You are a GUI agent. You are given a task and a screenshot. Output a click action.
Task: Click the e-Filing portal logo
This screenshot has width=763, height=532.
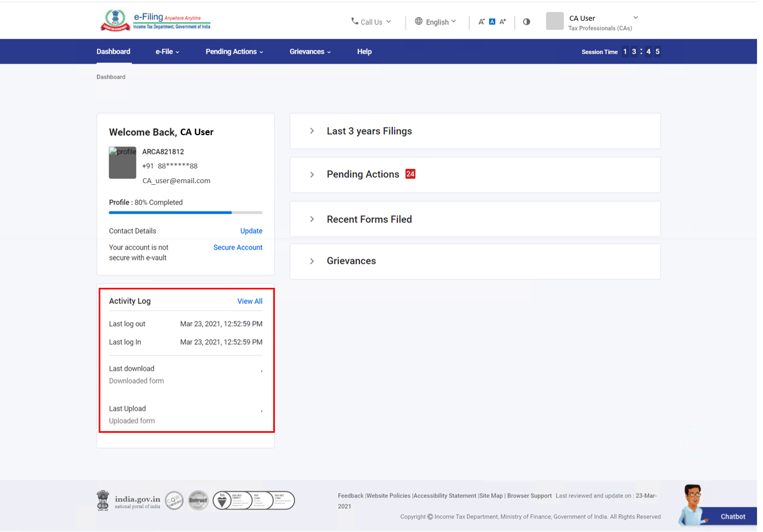click(155, 21)
